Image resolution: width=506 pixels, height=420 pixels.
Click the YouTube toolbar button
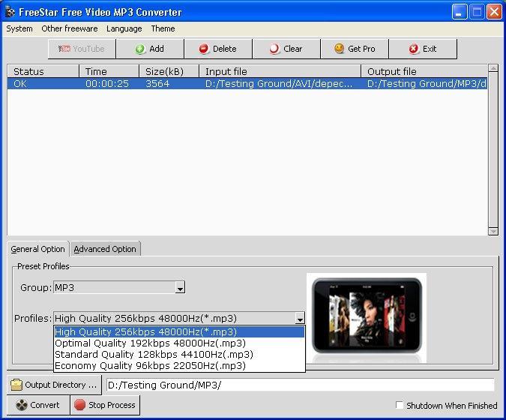click(82, 49)
